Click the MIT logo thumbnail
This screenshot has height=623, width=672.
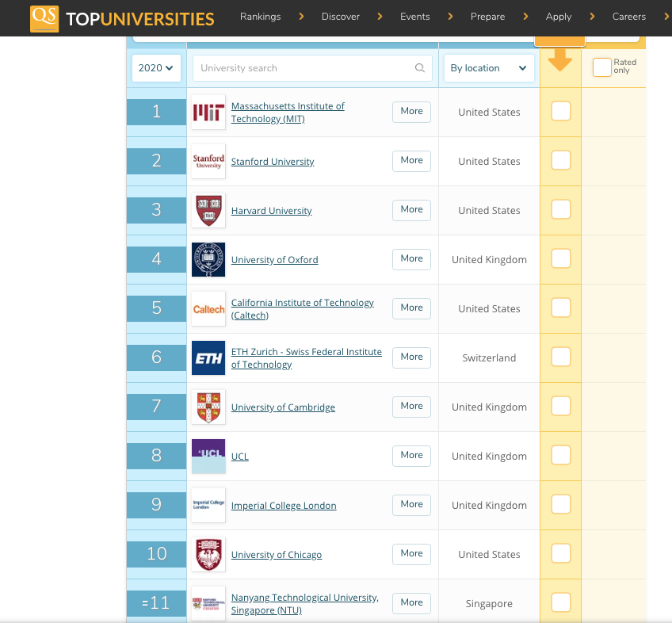click(208, 112)
